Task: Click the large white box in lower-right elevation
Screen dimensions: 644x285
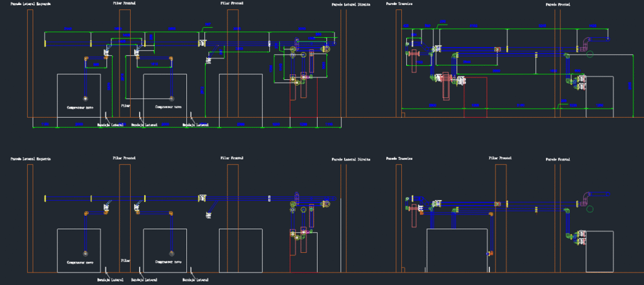Action: [457, 250]
